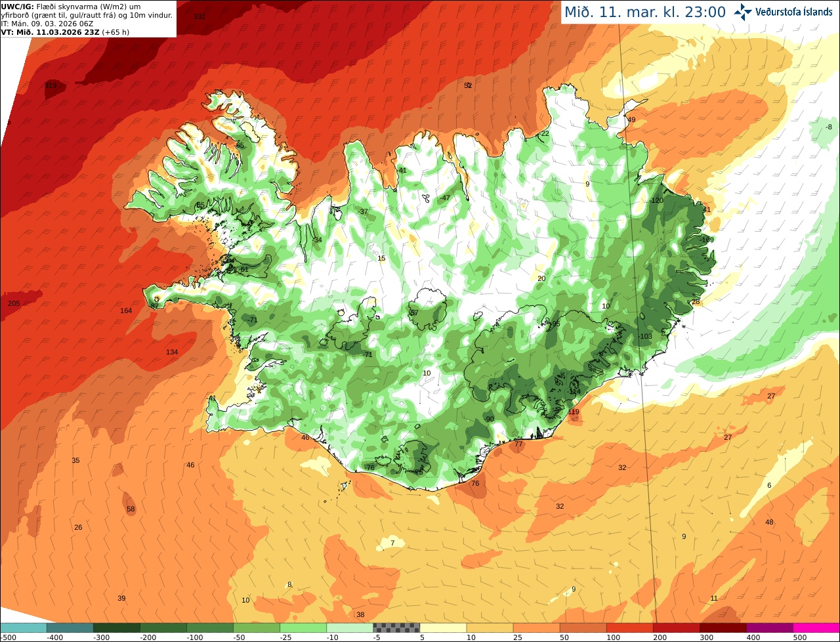Click the 120 value in east Iceland
The height and width of the screenshot is (642, 840).
pos(657,200)
